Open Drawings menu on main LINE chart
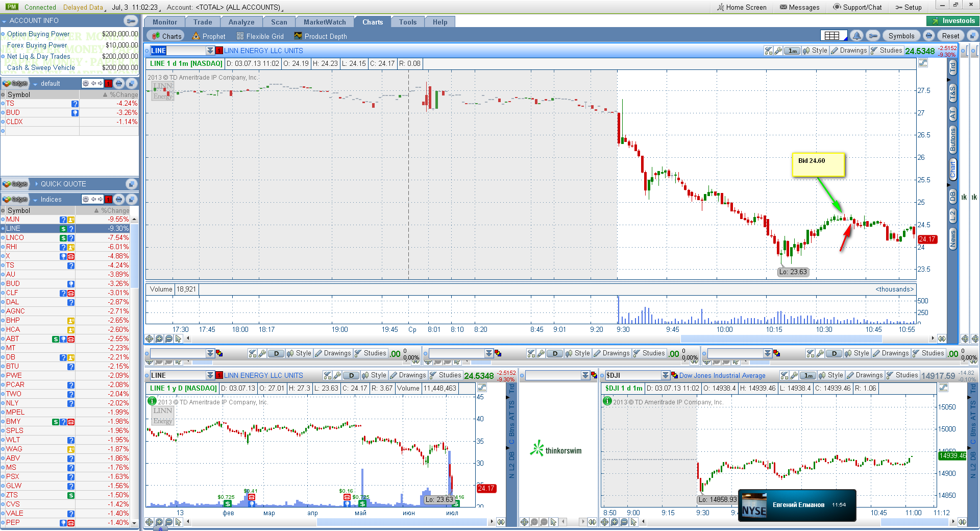 pyautogui.click(x=849, y=51)
